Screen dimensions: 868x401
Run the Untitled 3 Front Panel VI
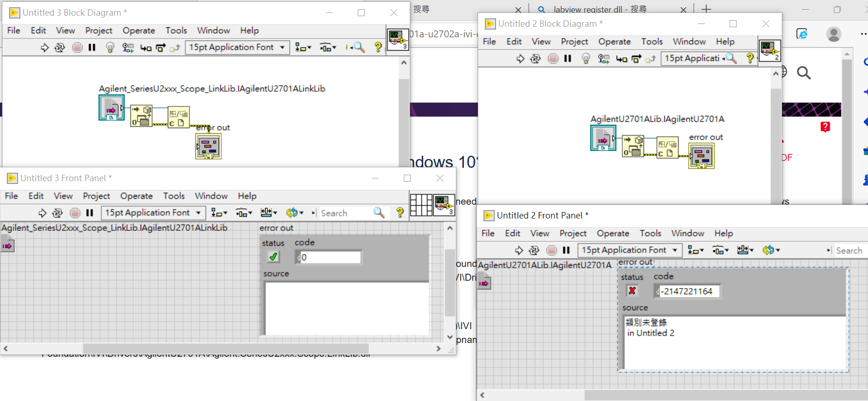pos(42,213)
